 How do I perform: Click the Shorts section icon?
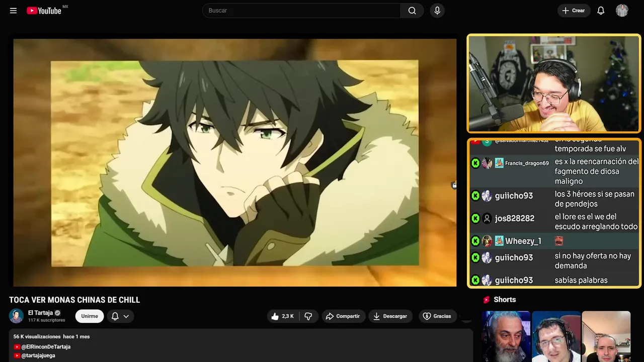tap(487, 300)
